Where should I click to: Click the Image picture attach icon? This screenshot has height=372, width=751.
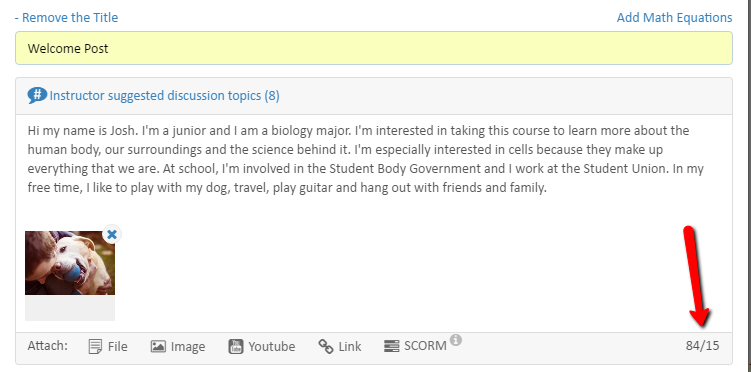click(x=158, y=346)
